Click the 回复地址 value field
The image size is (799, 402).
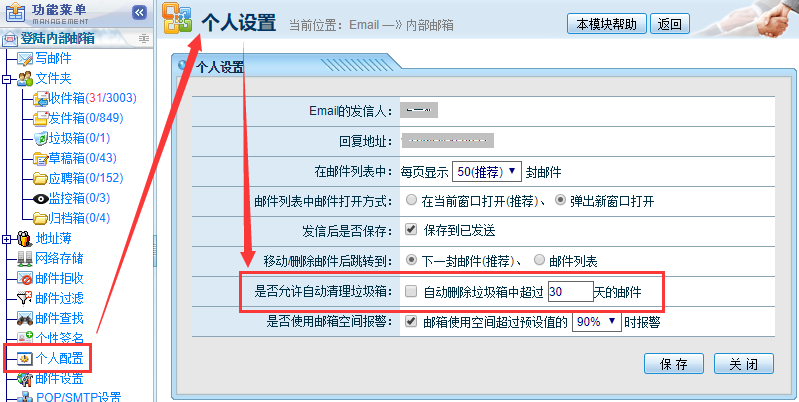point(447,140)
